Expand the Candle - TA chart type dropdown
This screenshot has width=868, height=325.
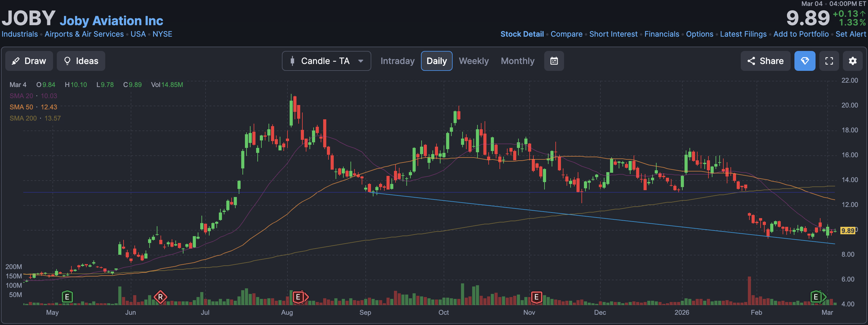pos(326,61)
